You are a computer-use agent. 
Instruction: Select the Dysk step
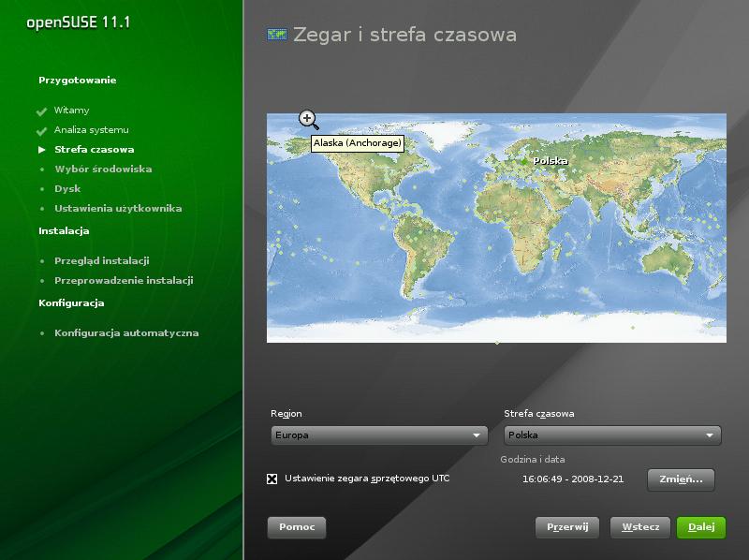tap(67, 189)
